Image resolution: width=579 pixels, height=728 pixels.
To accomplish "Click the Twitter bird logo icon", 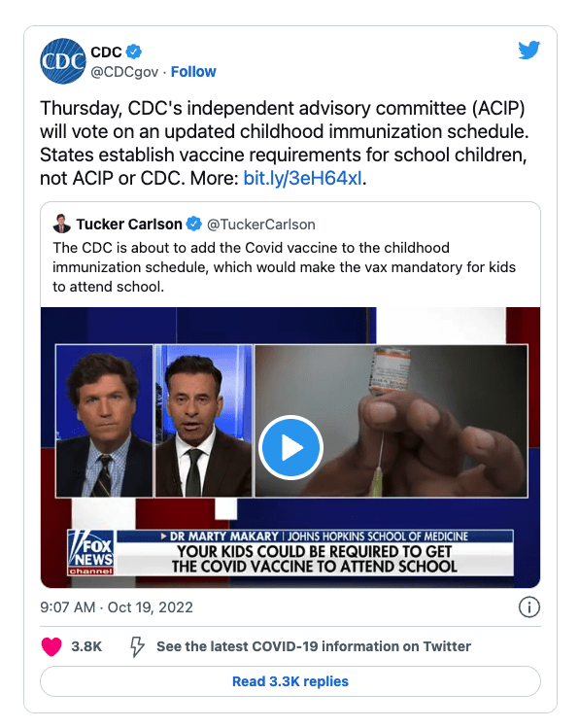I will tap(528, 51).
